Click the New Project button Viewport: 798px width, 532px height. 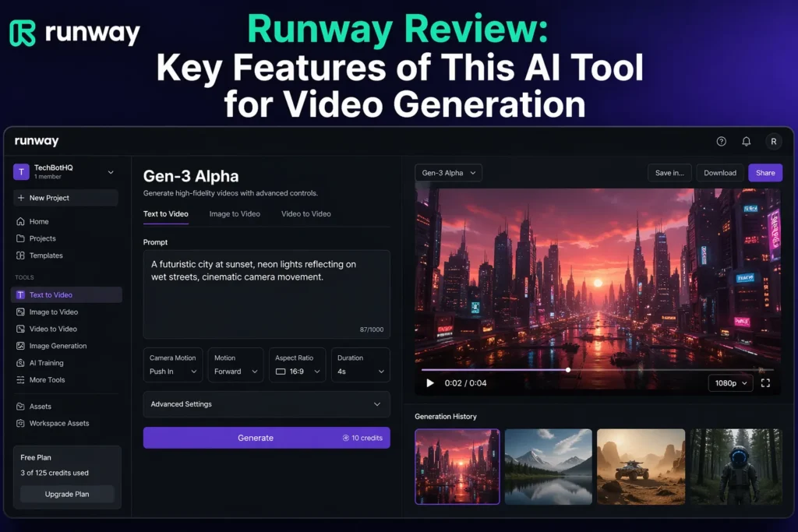click(66, 198)
